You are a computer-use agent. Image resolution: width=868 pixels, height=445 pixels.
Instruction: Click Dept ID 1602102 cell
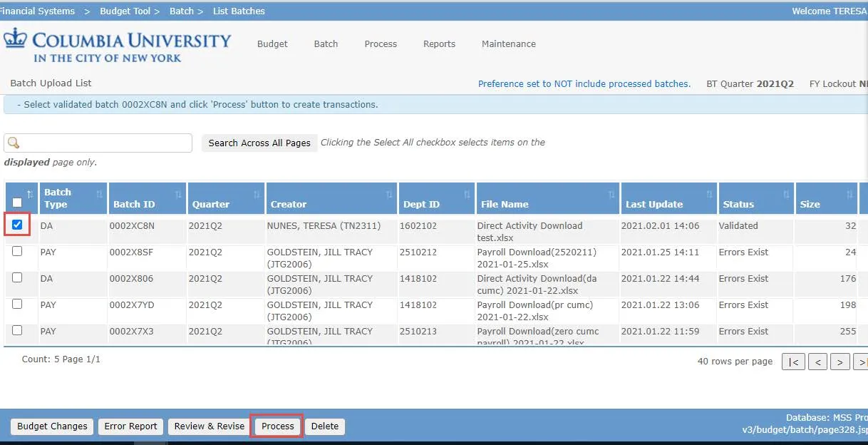(420, 225)
